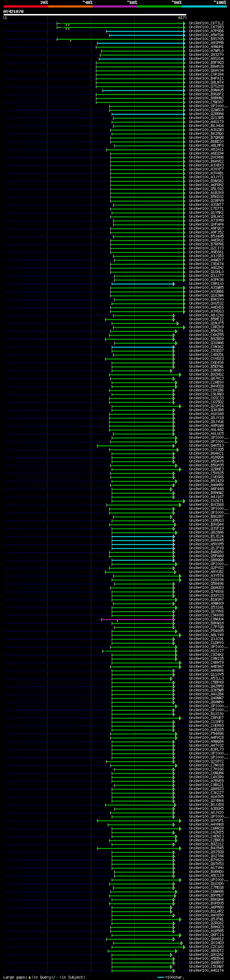Image resolution: width=230 pixels, height=980 pixels.
Task: Click the orange ~40% identity legend segment
Action: 70,6
